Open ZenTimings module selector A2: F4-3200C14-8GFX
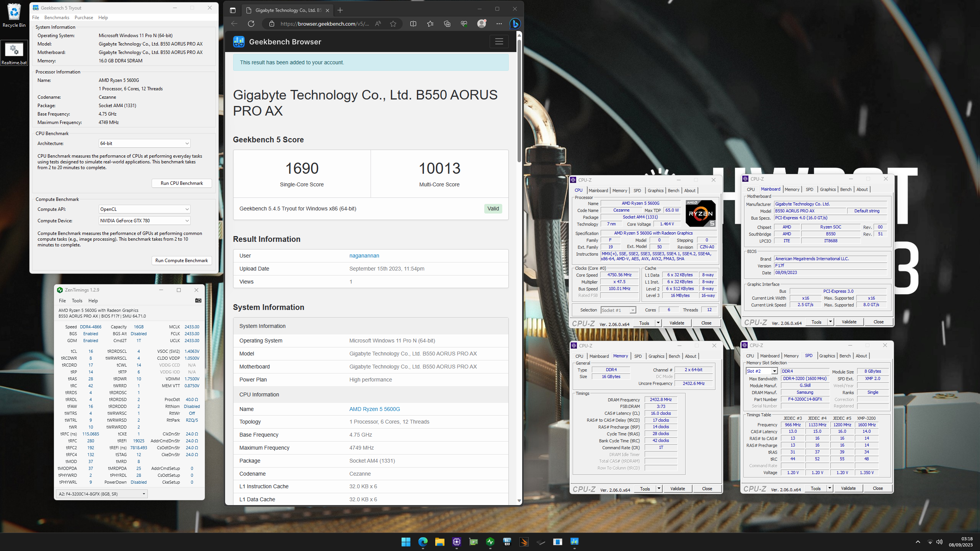The height and width of the screenshot is (551, 980). [101, 494]
